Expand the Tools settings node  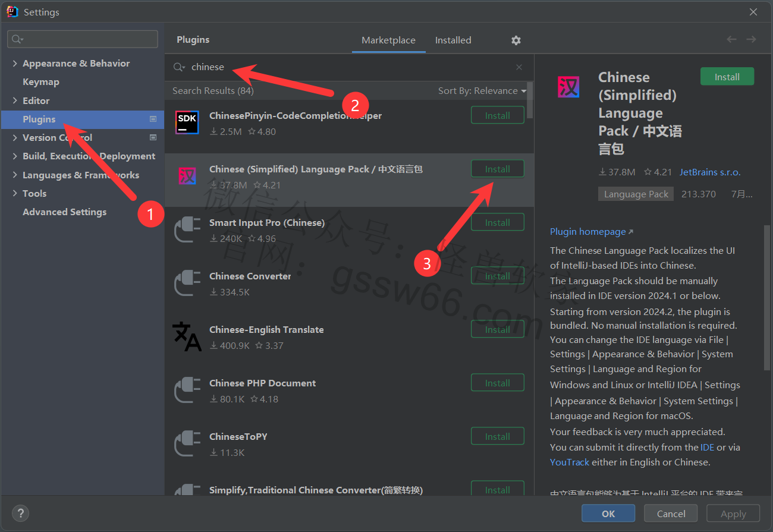pos(15,193)
